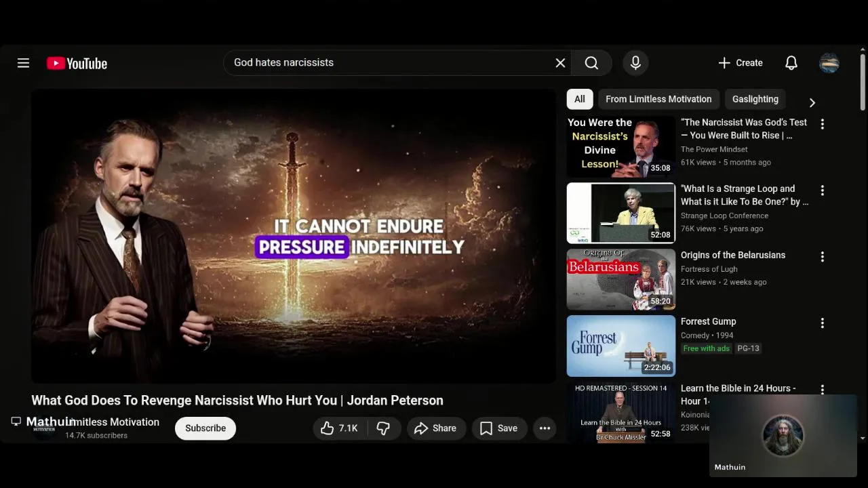This screenshot has height=488, width=868.
Task: Open Forrest Gump movie thumbnail
Action: click(x=621, y=346)
